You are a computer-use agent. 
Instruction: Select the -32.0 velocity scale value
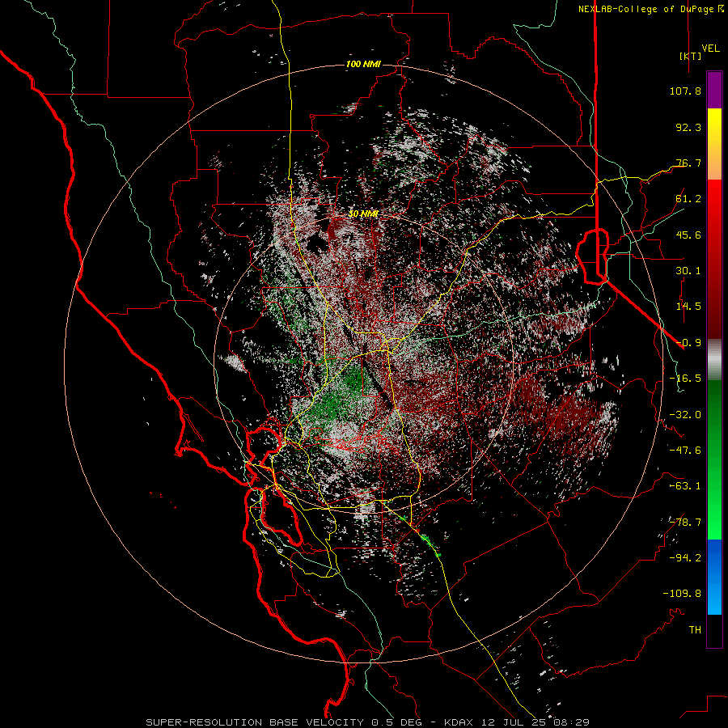click(685, 415)
